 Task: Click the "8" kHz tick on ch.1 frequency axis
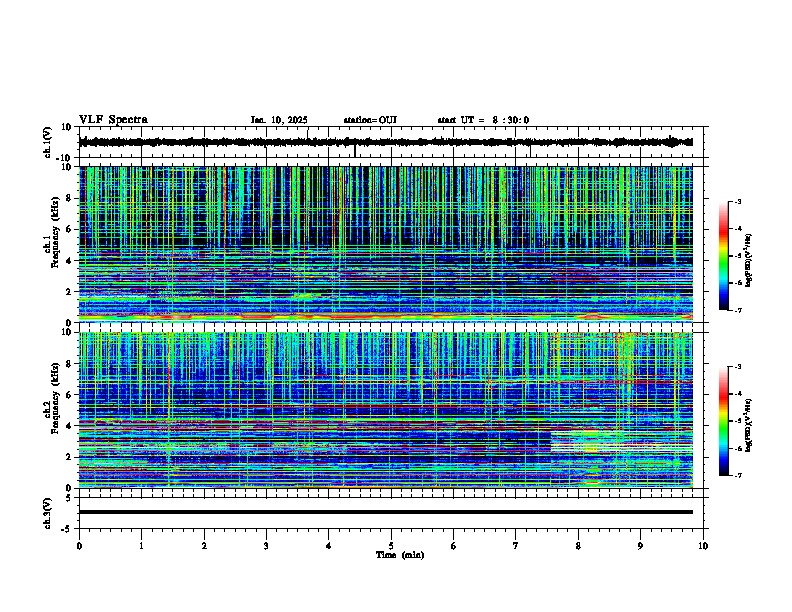[70, 198]
